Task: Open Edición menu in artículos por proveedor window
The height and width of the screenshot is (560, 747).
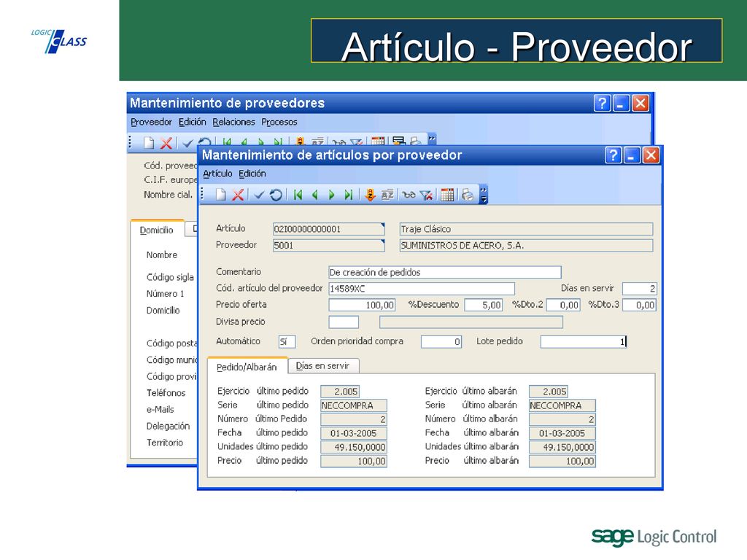Action: [252, 174]
